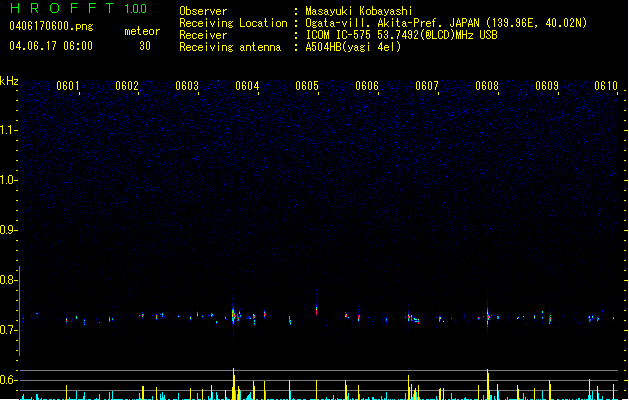Click the HROFFT 1.0.0 title text

click(79, 8)
